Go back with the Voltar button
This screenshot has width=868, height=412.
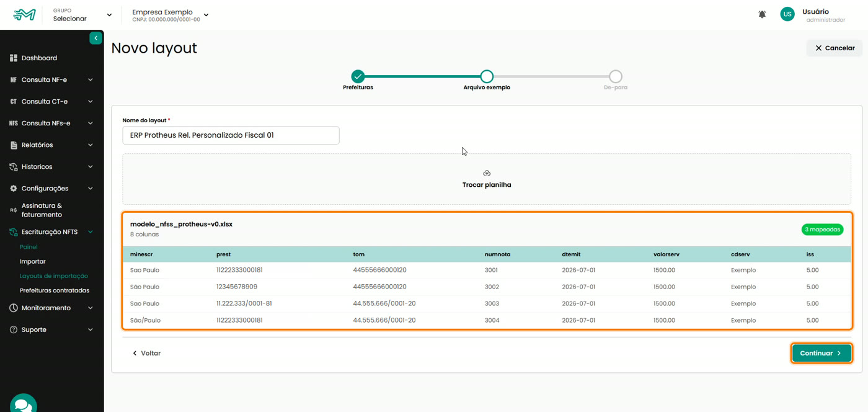[146, 353]
